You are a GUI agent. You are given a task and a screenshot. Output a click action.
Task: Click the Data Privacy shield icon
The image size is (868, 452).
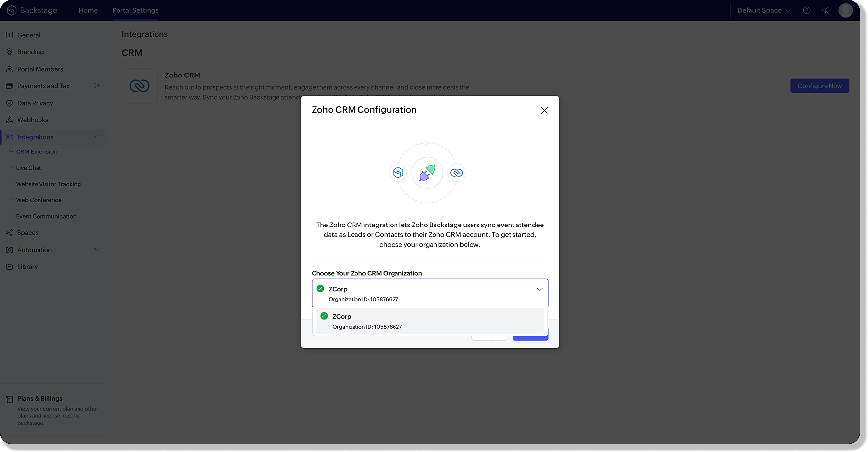(x=9, y=103)
